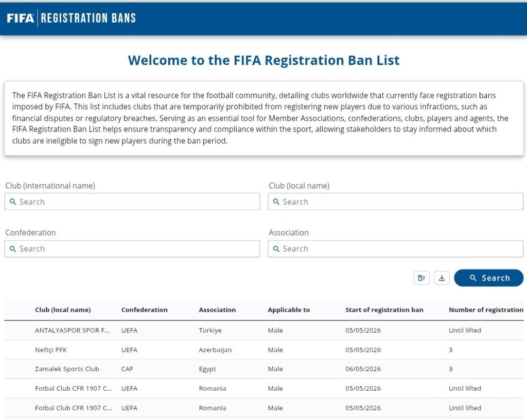Sort by Applicable to column header
Viewport: 527px width, 420px height.
[x=289, y=310]
